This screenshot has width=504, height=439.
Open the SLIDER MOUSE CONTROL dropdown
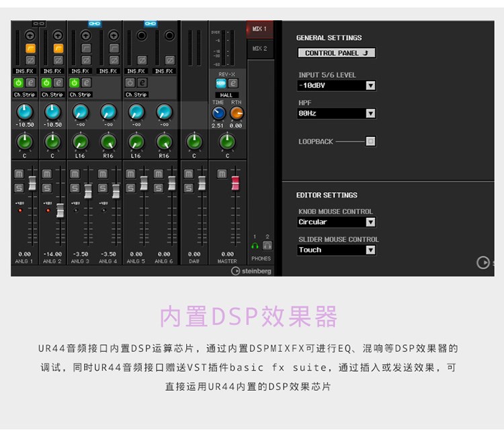[337, 250]
